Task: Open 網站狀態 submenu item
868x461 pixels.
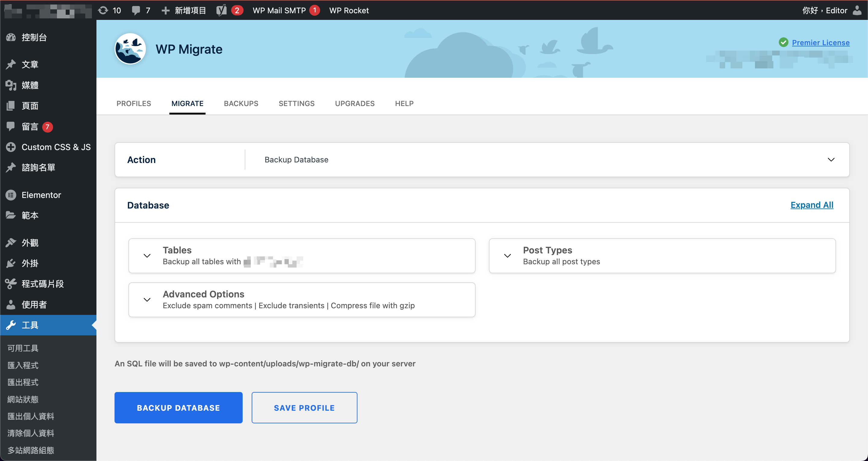Action: tap(23, 399)
